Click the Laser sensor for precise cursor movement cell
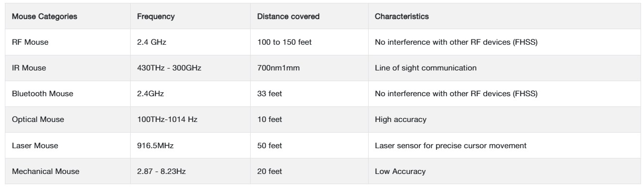644x190 pixels. (x=504, y=145)
